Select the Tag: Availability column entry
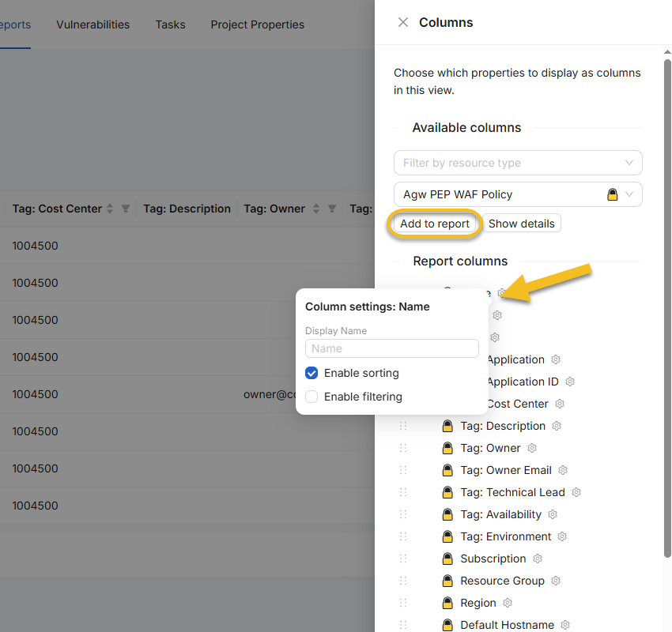Screen dimensions: 672x632 tap(501, 514)
